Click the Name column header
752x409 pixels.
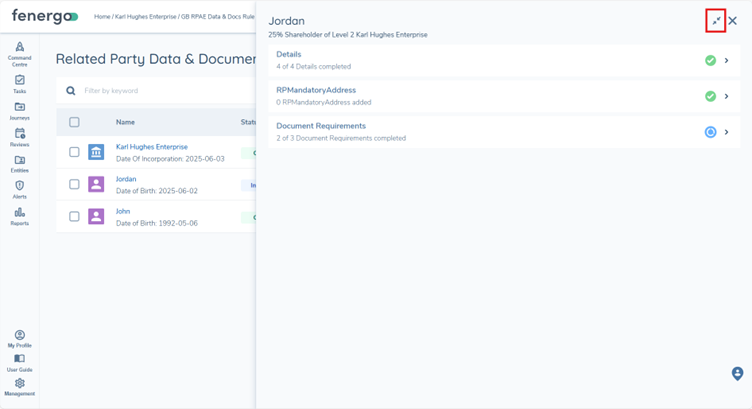coord(125,122)
